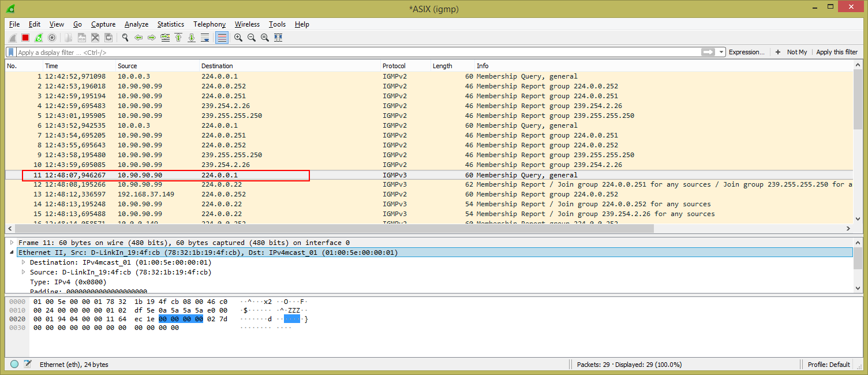Open the display filter history dropdown

(721, 52)
